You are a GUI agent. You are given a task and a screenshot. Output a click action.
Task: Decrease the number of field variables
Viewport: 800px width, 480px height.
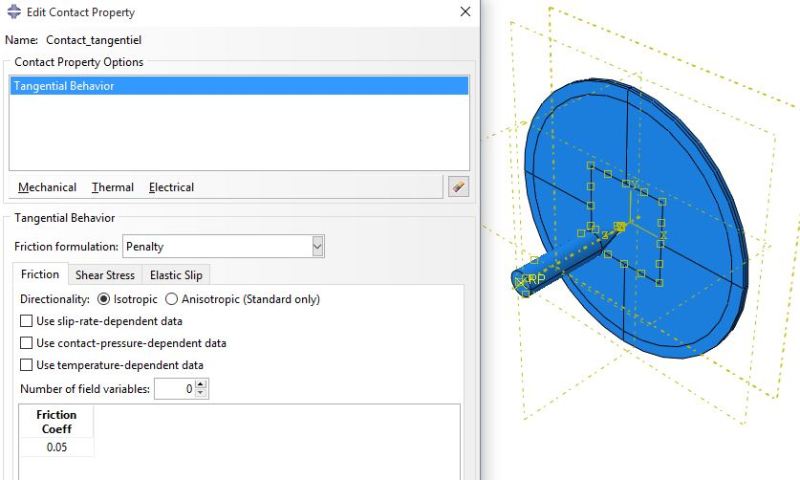pyautogui.click(x=201, y=393)
